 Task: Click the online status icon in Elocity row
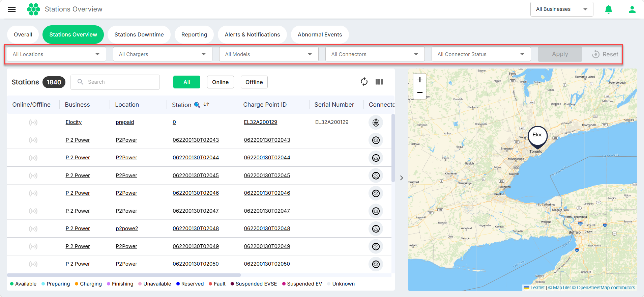[33, 122]
